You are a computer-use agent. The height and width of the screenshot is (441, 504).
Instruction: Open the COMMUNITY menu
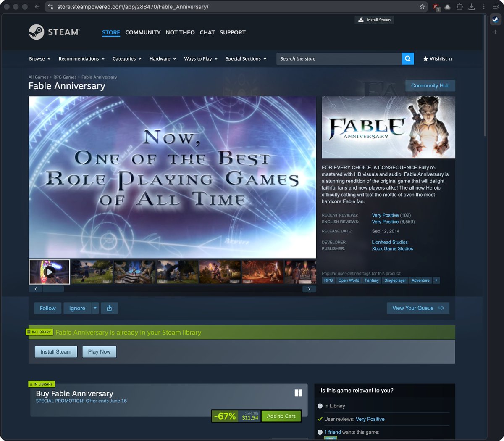point(143,32)
